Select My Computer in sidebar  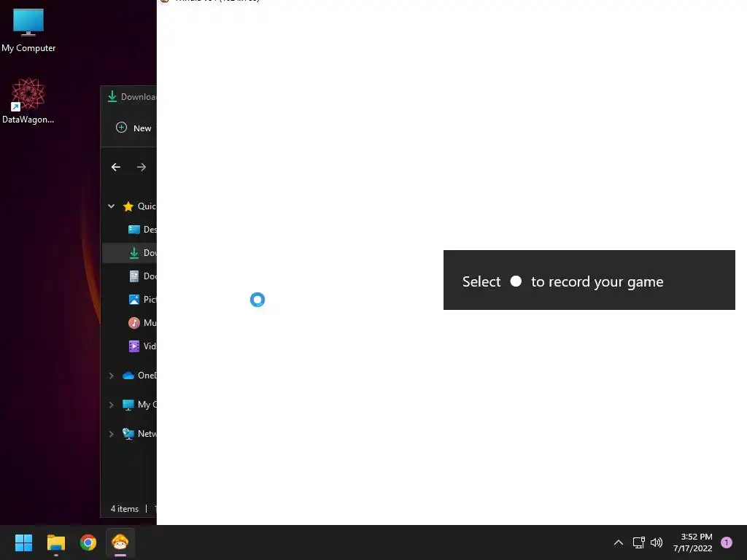(x=139, y=405)
